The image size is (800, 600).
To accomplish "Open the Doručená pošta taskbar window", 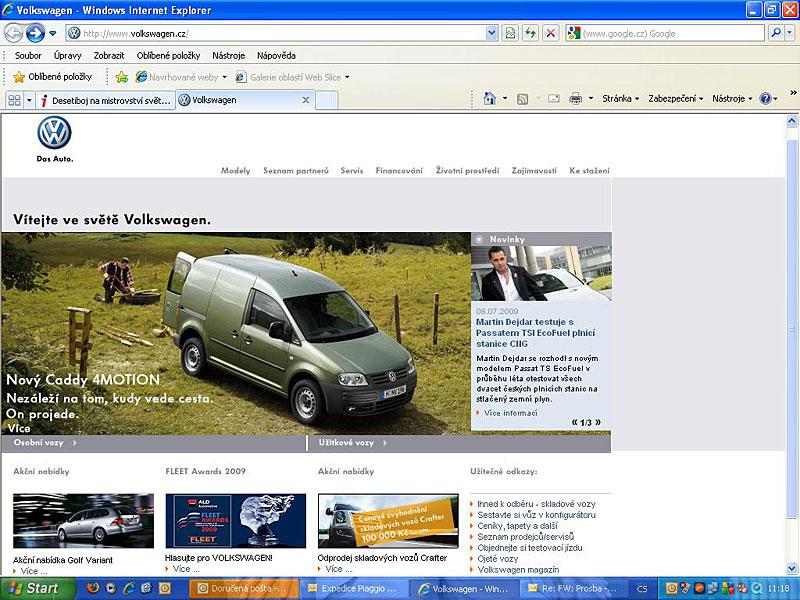I will point(244,588).
